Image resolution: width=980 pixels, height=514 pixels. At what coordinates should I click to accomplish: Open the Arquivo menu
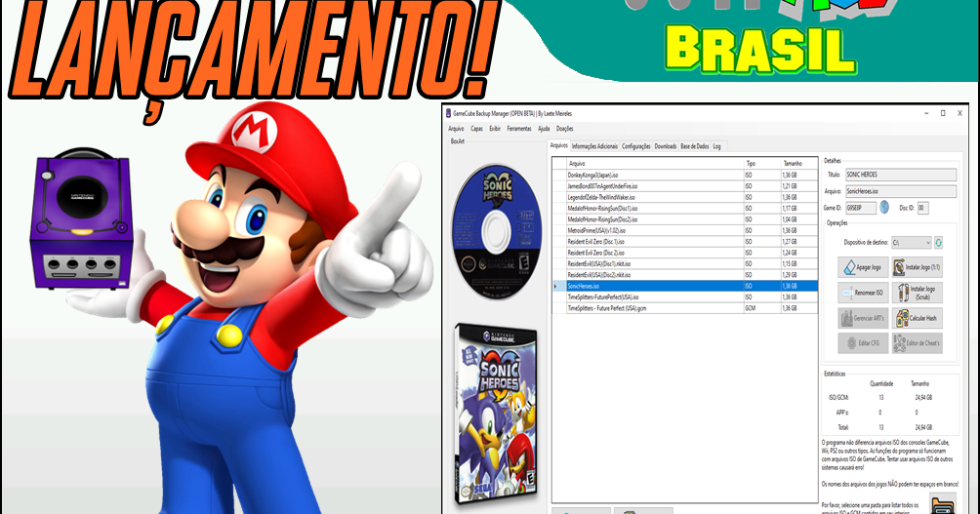point(456,129)
